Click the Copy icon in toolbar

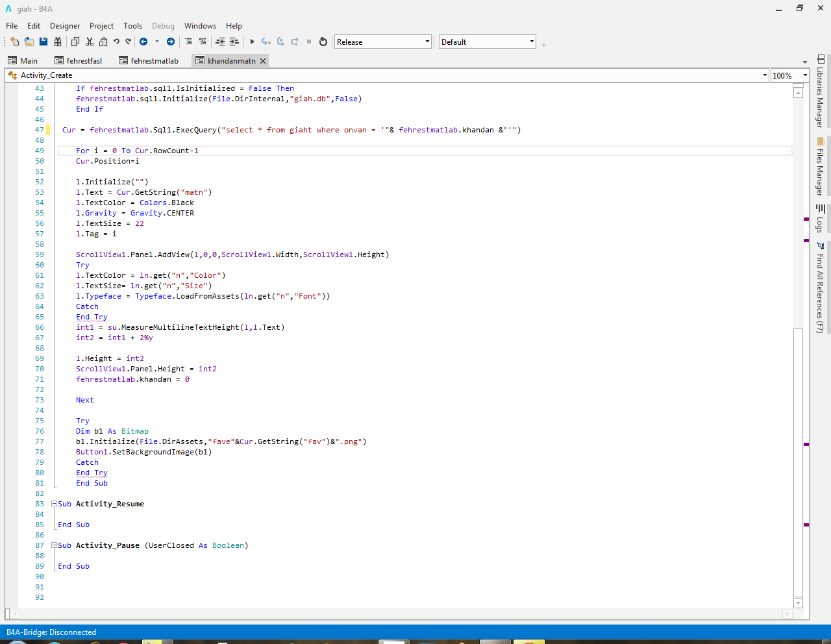coord(75,42)
